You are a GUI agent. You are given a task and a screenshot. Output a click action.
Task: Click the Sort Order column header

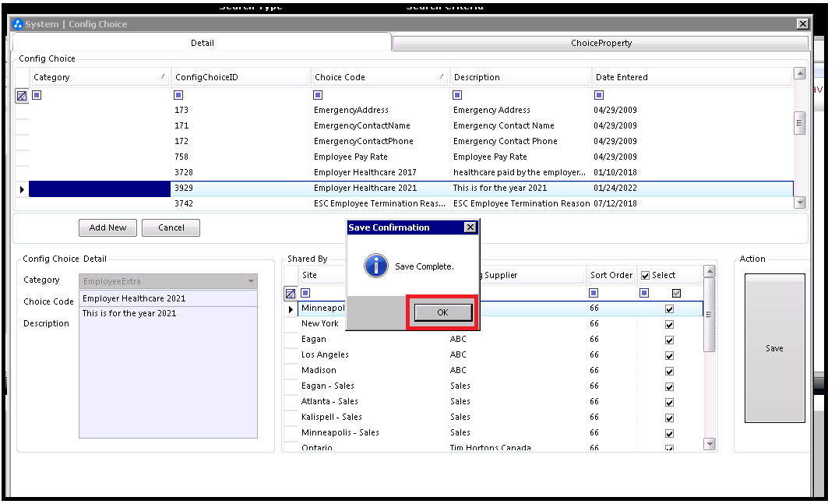(x=611, y=276)
